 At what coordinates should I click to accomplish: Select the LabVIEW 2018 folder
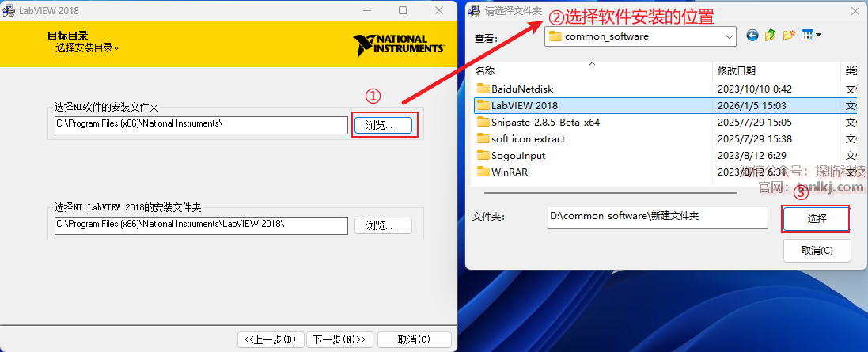click(x=524, y=105)
